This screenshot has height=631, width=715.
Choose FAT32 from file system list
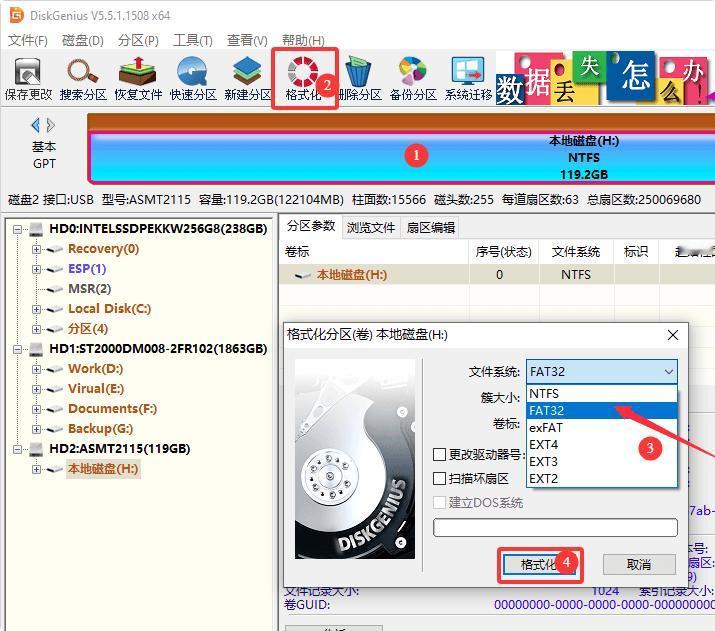601,410
